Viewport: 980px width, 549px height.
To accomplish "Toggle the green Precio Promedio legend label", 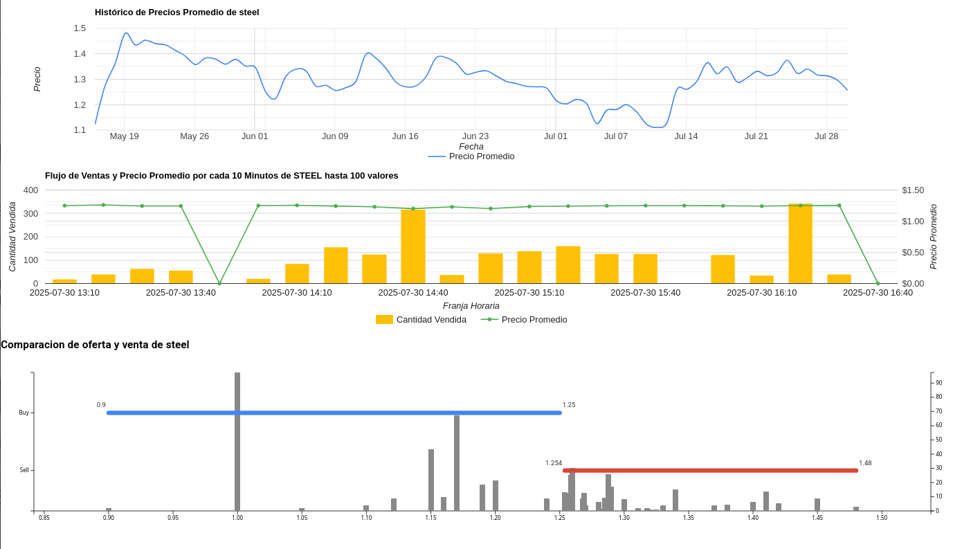I will [534, 320].
